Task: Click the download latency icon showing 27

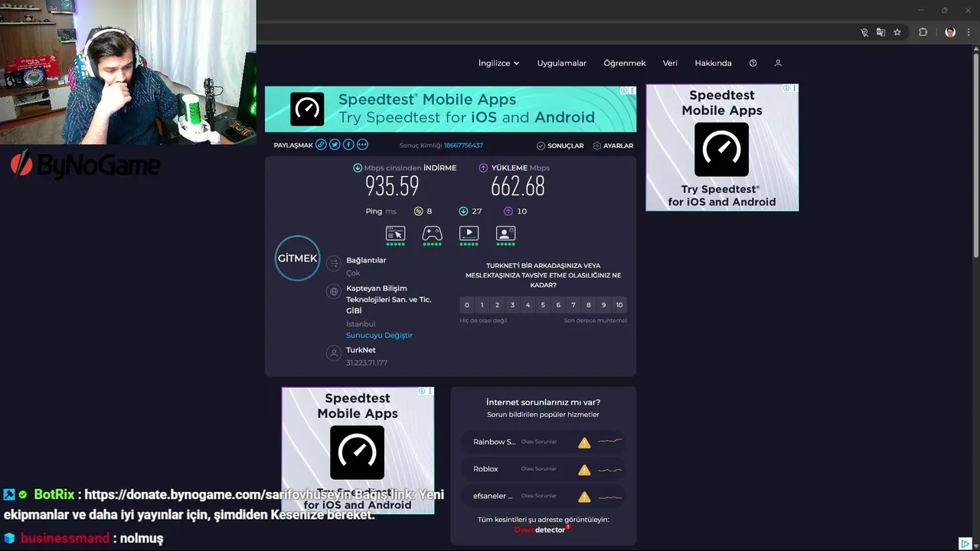Action: 463,211
